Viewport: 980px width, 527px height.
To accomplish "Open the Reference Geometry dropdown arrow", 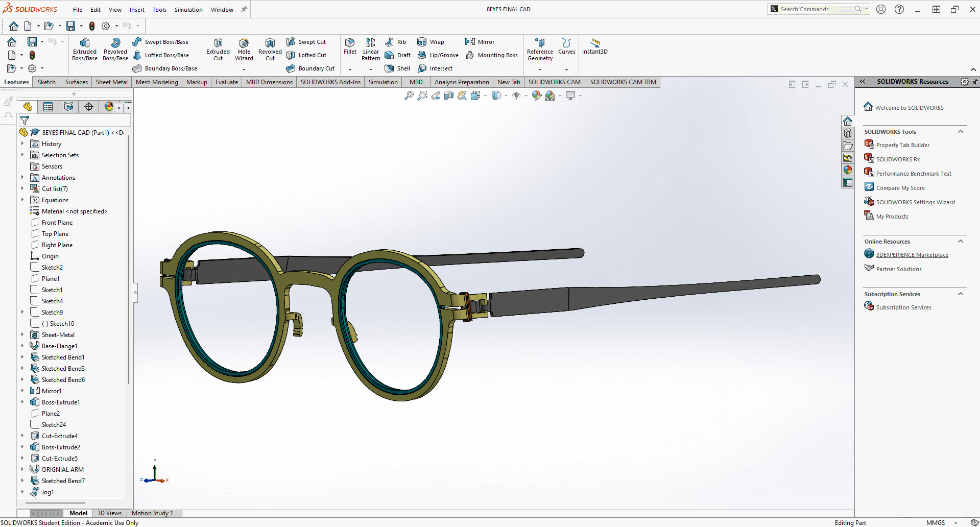I will 540,69.
